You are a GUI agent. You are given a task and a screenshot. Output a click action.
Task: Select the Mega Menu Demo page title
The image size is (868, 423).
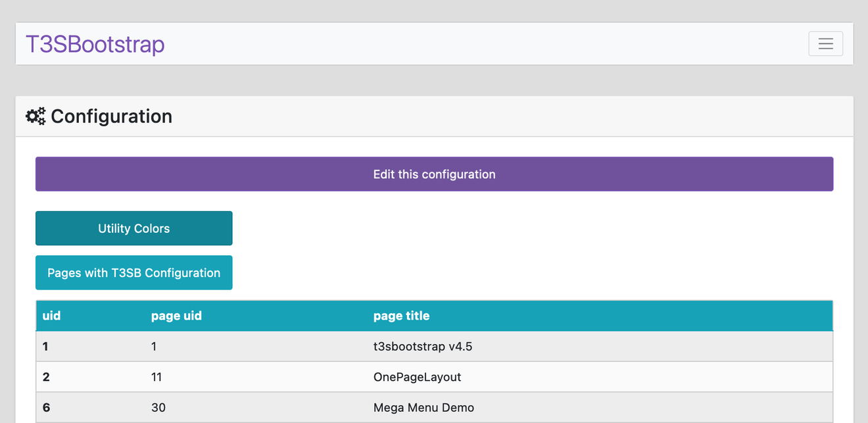[x=423, y=407]
